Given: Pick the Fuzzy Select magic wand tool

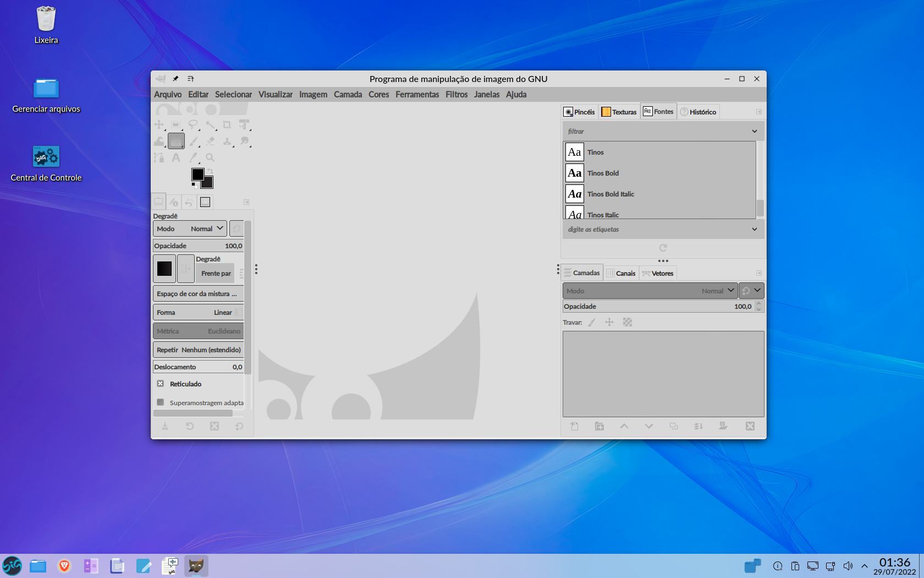Looking at the screenshot, I should click(210, 125).
